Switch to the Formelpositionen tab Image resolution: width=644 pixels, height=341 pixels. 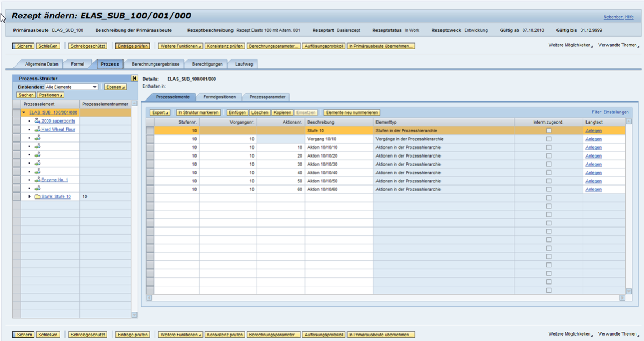click(x=220, y=97)
